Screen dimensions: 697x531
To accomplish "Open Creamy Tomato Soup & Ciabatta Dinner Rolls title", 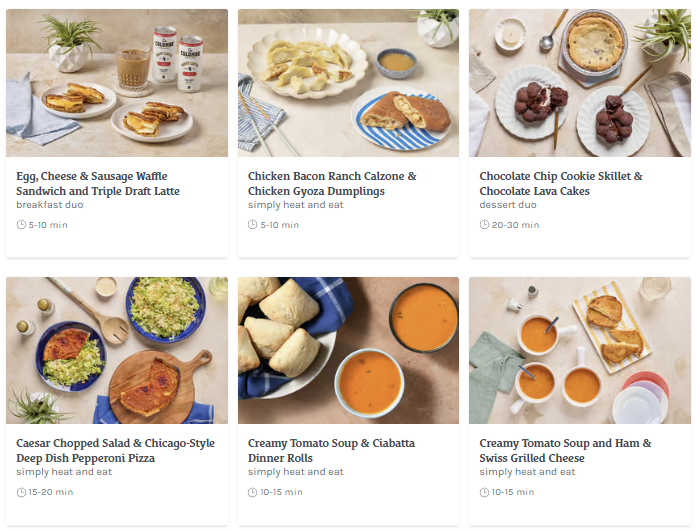I will pyautogui.click(x=331, y=450).
